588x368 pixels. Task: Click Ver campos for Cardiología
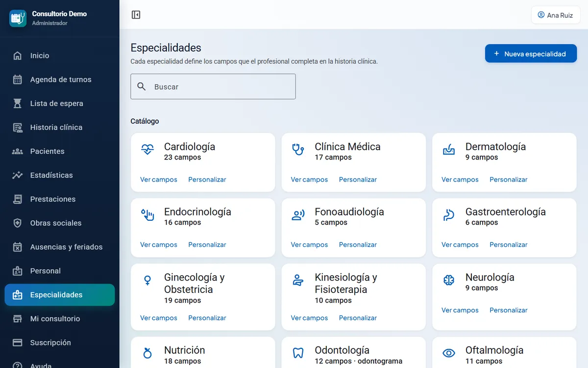coord(159,180)
